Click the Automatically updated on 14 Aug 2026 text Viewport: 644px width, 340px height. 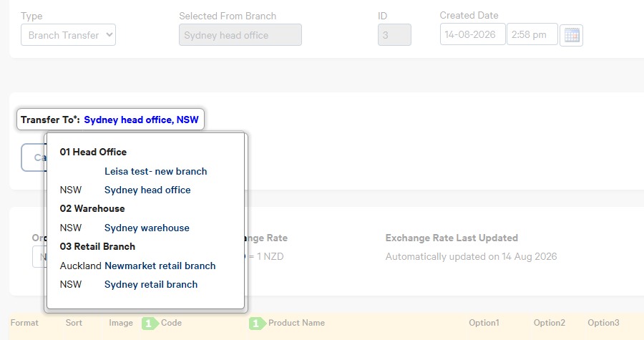click(x=471, y=257)
